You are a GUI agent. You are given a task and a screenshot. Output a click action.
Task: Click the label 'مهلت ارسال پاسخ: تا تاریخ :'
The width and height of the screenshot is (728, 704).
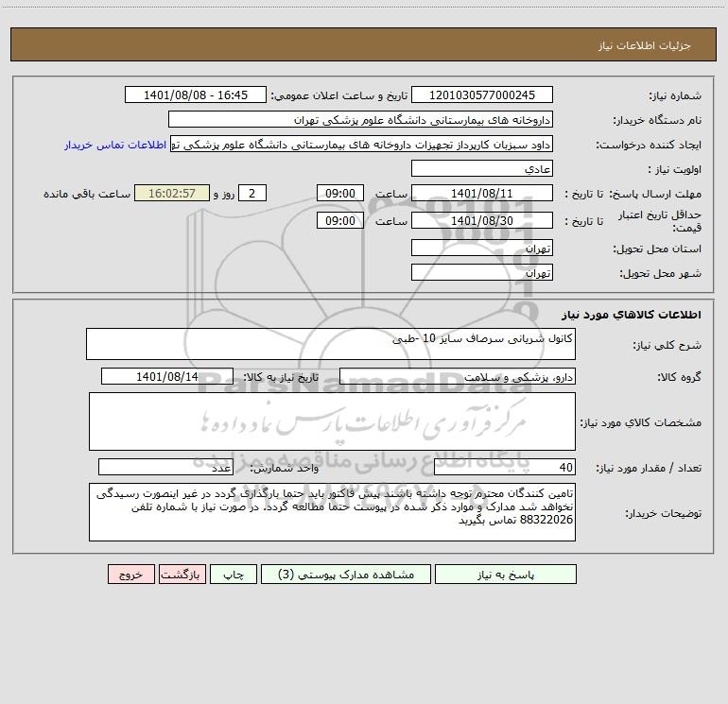click(x=633, y=195)
